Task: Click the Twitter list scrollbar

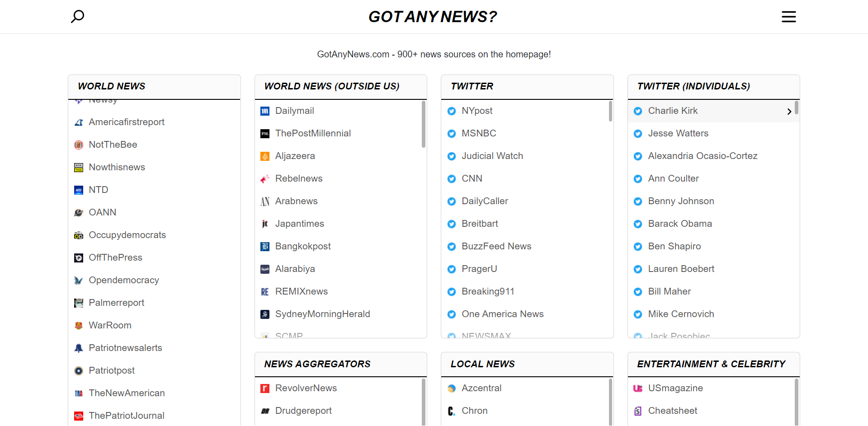Action: click(x=610, y=111)
